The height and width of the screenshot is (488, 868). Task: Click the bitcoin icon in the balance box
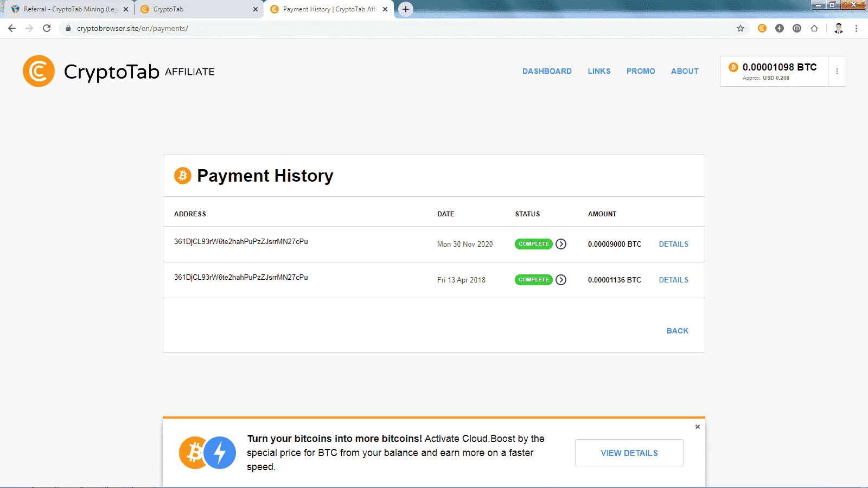point(733,67)
